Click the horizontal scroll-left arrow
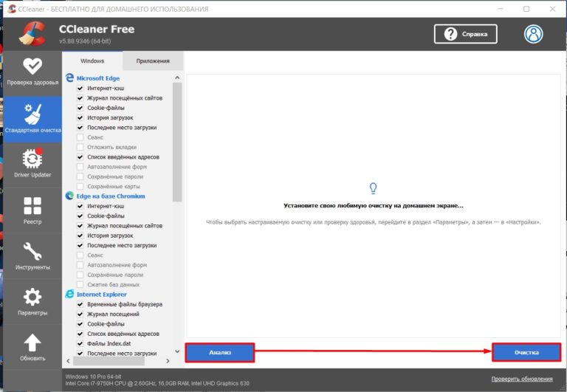Viewport: 567px width, 392px height. [x=69, y=360]
